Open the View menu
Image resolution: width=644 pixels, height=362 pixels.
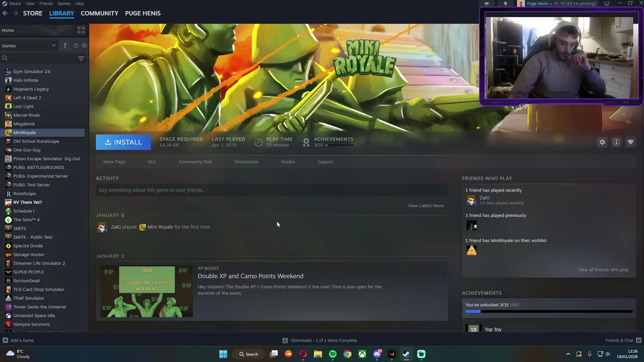coord(30,4)
